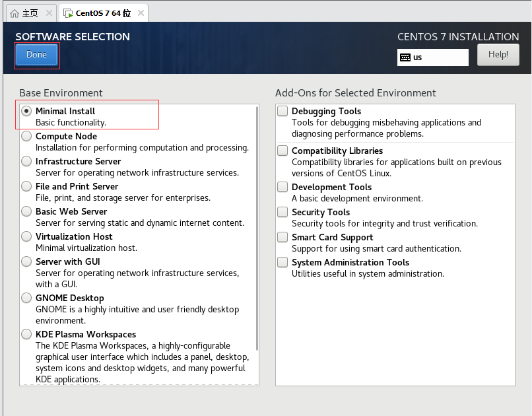Click the keyboard layout icon next to 'us'
This screenshot has width=532, height=416.
click(x=405, y=57)
